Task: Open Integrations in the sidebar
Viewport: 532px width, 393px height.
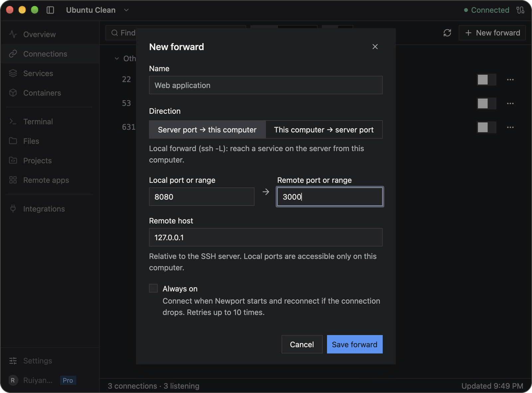Action: [x=50, y=209]
